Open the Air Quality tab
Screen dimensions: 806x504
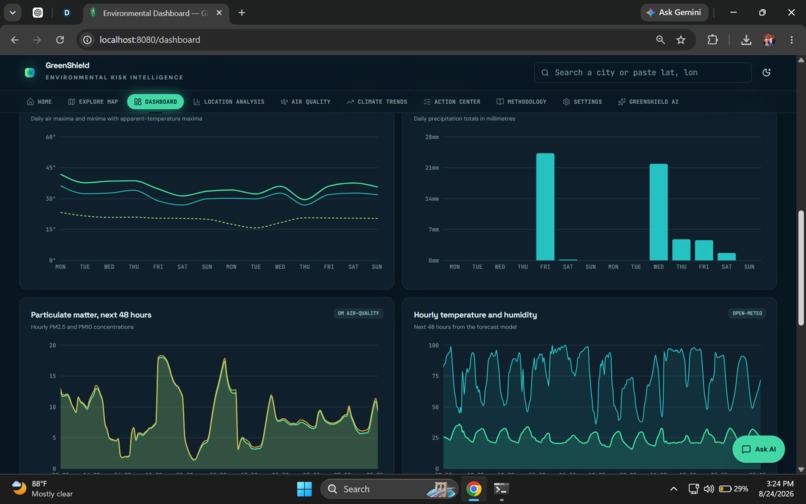[305, 102]
